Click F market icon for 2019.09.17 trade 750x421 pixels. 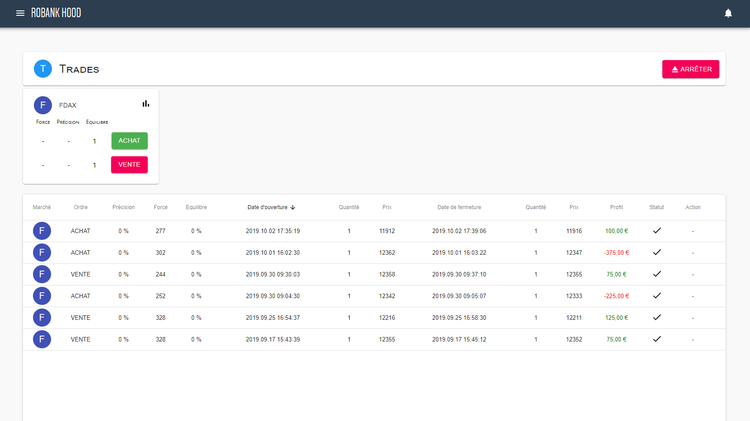coord(42,339)
